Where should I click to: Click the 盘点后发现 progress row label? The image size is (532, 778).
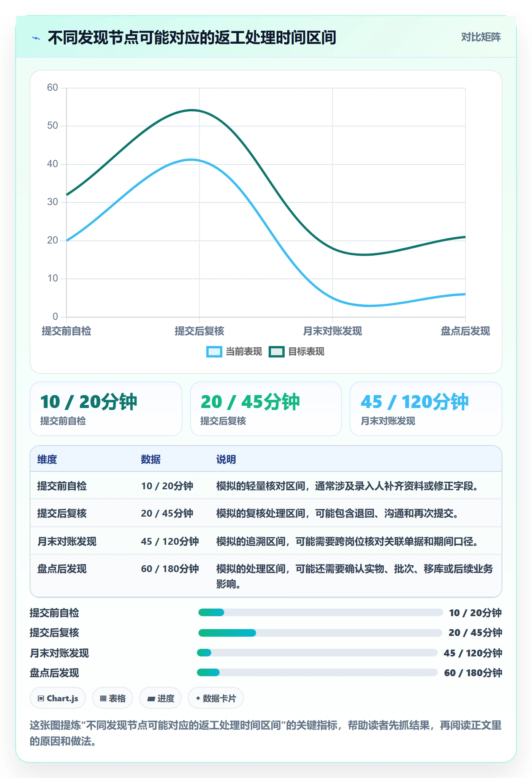tap(54, 673)
